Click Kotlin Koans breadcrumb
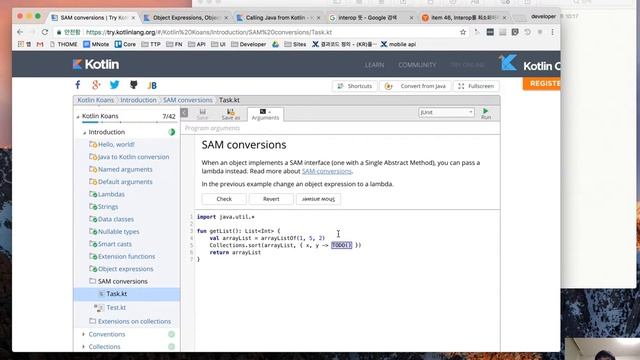The image size is (640, 360). [x=96, y=100]
